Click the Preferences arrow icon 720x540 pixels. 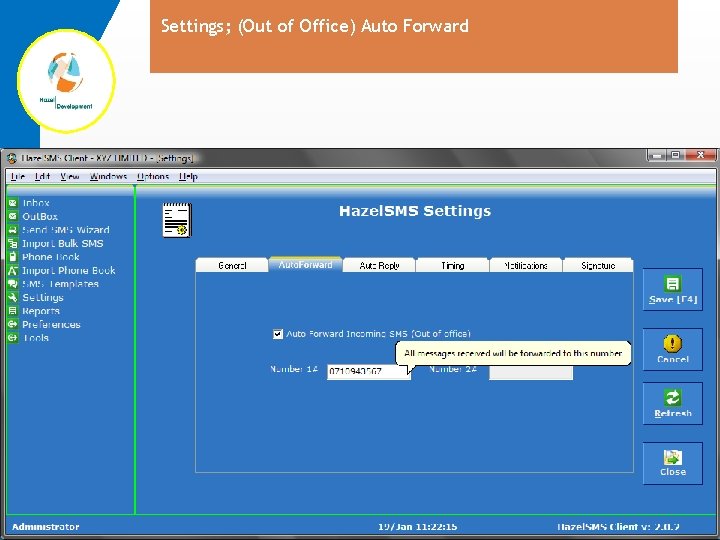coord(12,324)
